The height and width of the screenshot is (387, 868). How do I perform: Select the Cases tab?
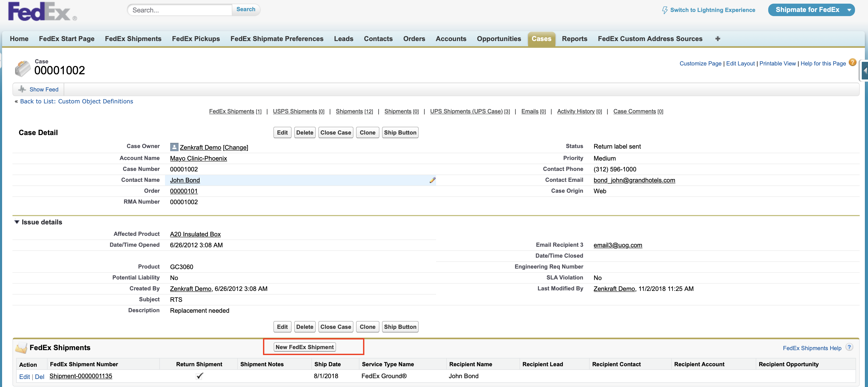point(541,39)
